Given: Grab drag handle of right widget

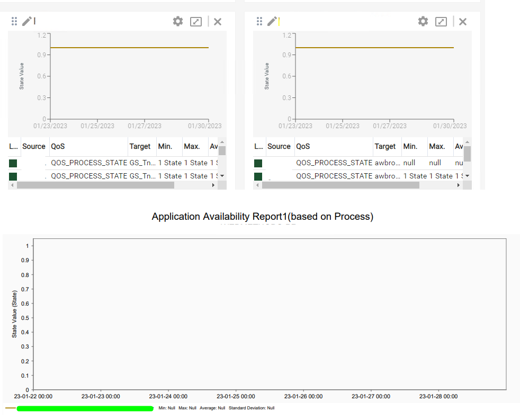Looking at the screenshot, I should pos(259,21).
